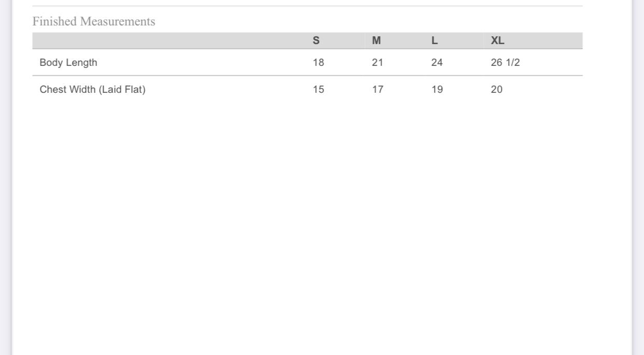
Task: Click the divider line above Finished Measurements
Action: click(x=307, y=6)
